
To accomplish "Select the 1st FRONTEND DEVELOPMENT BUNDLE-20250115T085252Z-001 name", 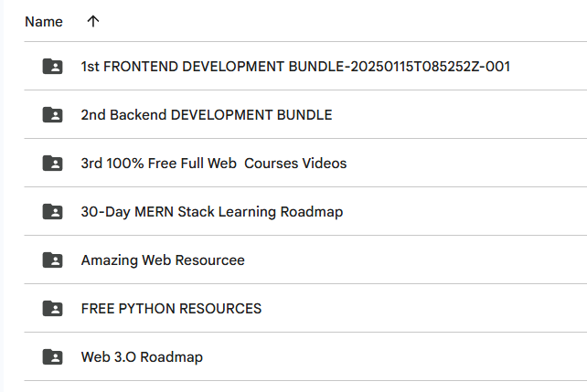I will coord(295,67).
